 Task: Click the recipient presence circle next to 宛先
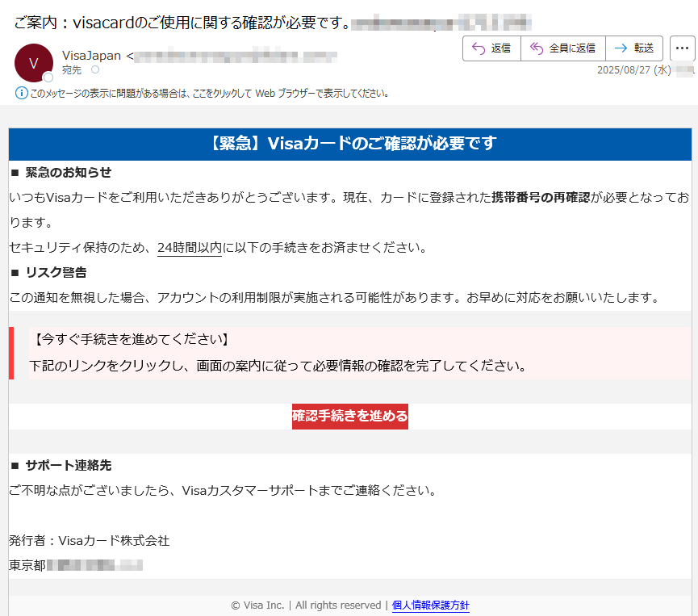95,69
